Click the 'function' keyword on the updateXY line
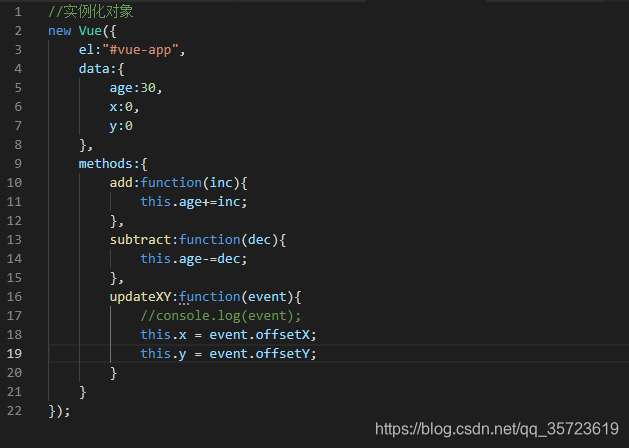The image size is (629, 448). pos(209,297)
